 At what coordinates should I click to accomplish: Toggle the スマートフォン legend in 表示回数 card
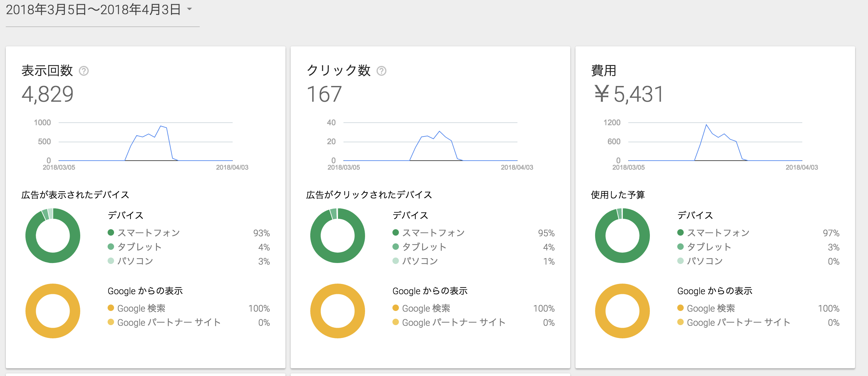click(x=149, y=232)
